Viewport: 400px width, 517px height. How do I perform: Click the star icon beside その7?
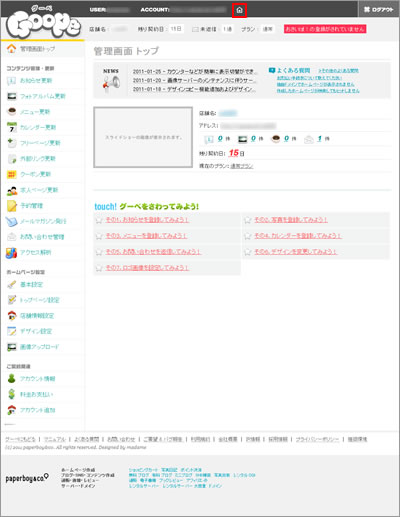click(99, 268)
